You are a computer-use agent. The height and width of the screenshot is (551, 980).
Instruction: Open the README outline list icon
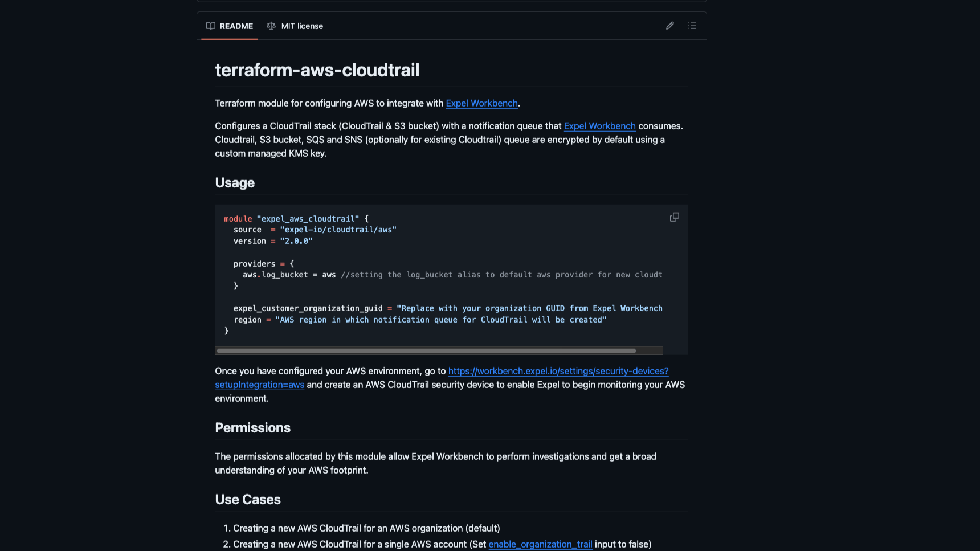tap(692, 26)
